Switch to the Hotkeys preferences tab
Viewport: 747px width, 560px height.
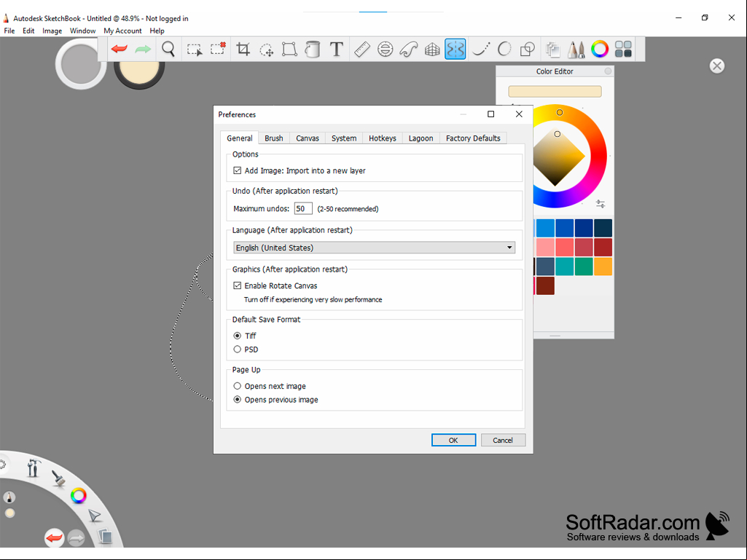[x=383, y=138]
